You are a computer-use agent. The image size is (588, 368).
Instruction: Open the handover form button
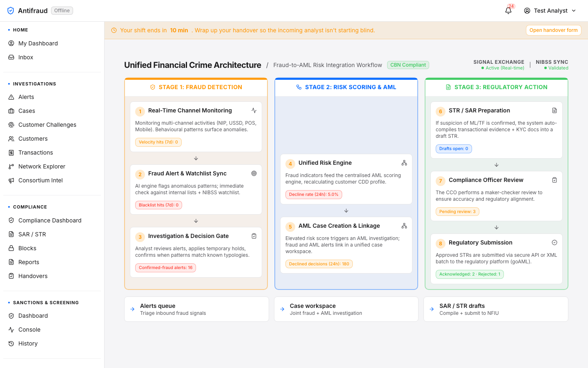(x=553, y=30)
